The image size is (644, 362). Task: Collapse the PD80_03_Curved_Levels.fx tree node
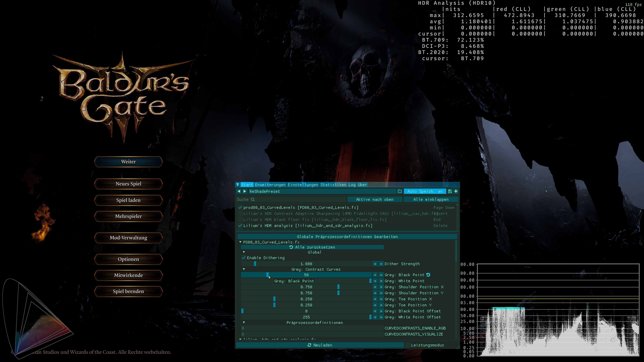pos(240,242)
